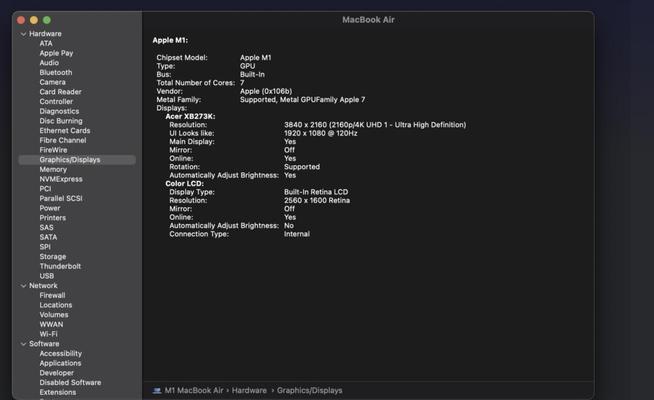Open Firewall under Network
Screen dimensions: 654x400
52,295
